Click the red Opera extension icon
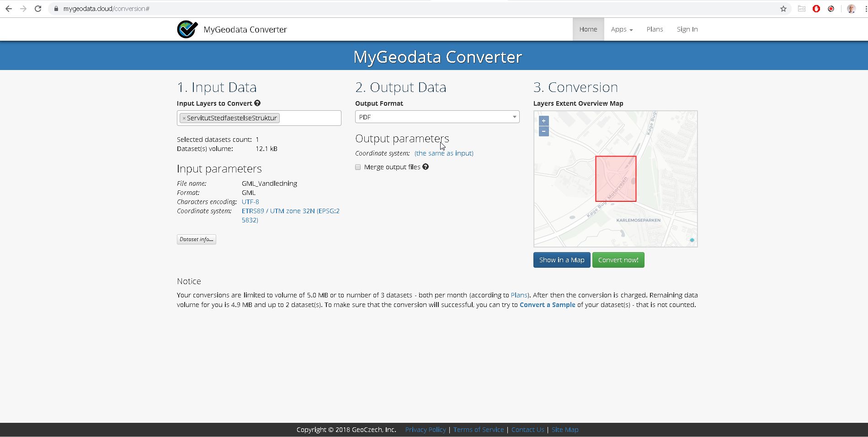 816,9
